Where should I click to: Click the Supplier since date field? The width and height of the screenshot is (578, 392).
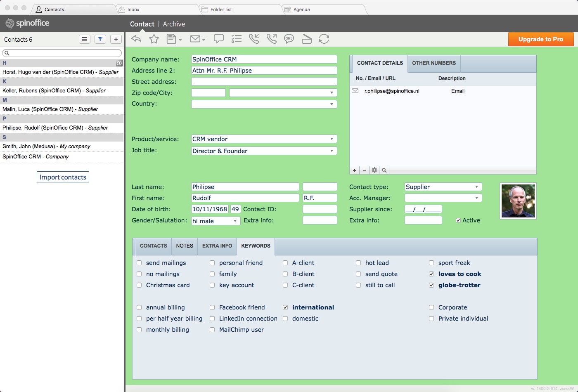(x=423, y=209)
